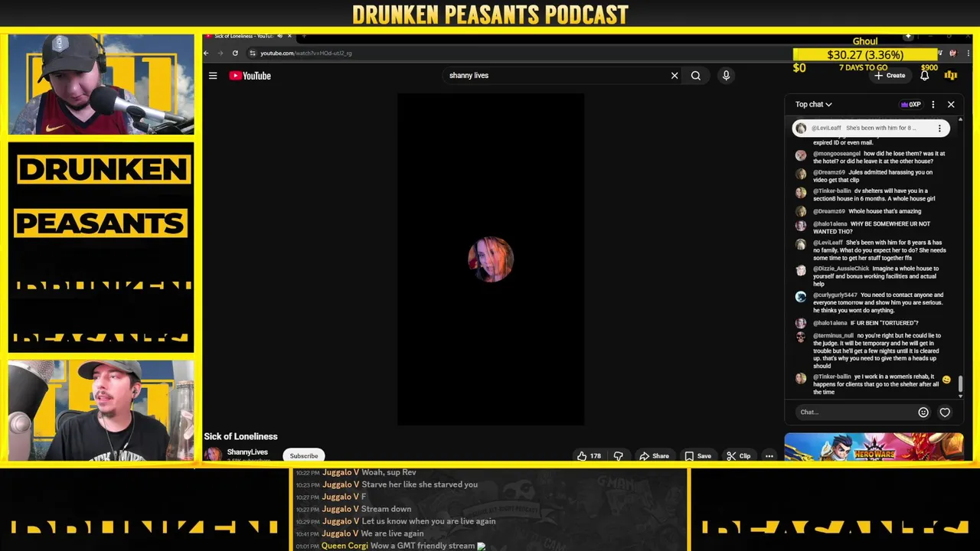
Task: Click @Tinker-ballin 'women's rehab' message
Action: 872,384
